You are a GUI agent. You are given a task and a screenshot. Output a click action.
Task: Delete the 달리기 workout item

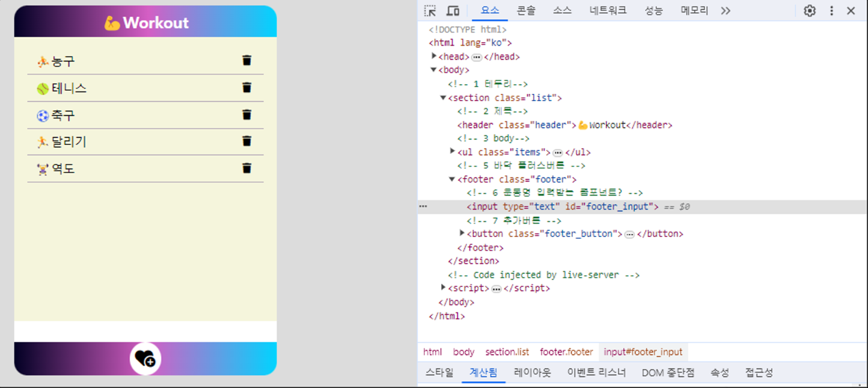246,141
